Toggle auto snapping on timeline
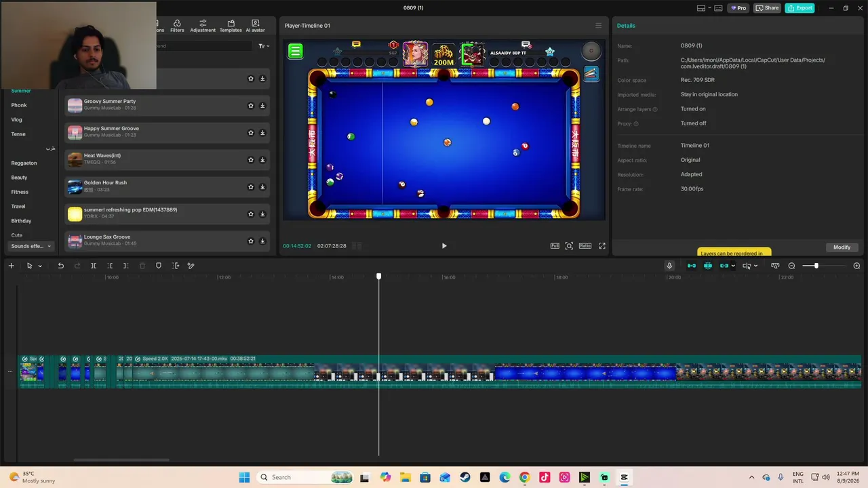The width and height of the screenshot is (868, 488). click(708, 266)
